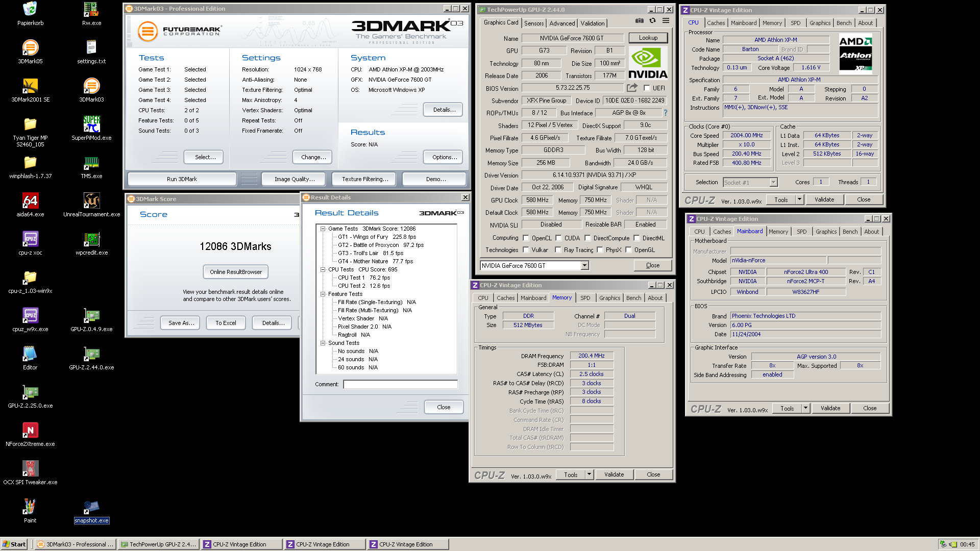The height and width of the screenshot is (551, 980).
Task: Collapse the Sound Tests tree node
Action: pyautogui.click(x=323, y=343)
